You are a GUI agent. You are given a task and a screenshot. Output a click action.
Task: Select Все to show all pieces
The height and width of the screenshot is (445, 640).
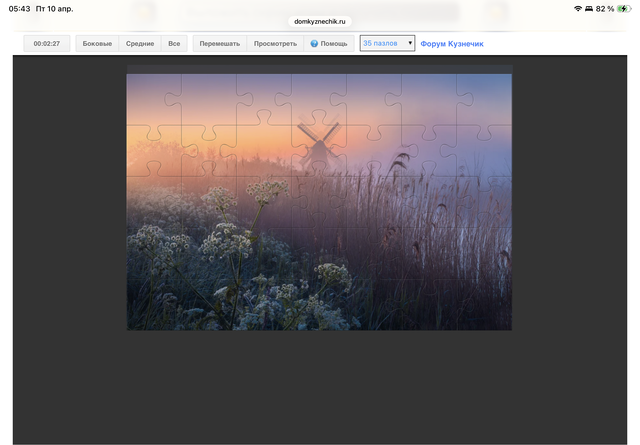click(174, 44)
